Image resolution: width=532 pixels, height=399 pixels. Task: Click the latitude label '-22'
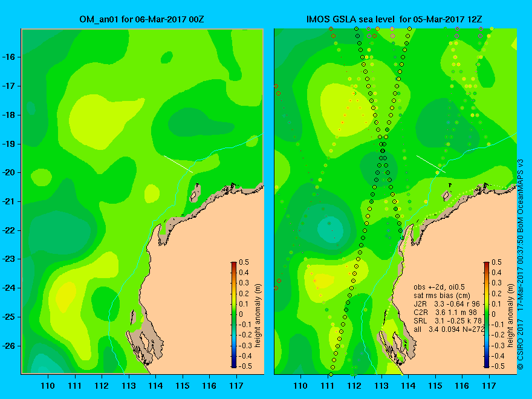(7, 230)
